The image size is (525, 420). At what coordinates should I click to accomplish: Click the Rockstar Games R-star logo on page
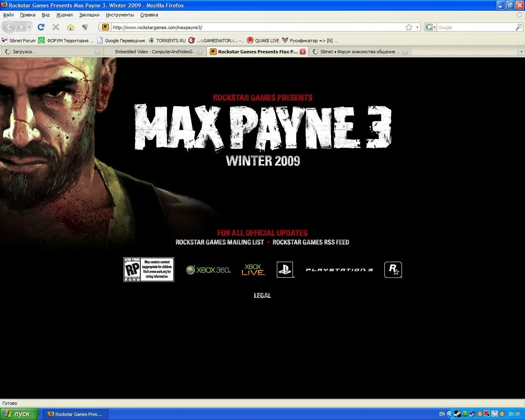pos(393,269)
